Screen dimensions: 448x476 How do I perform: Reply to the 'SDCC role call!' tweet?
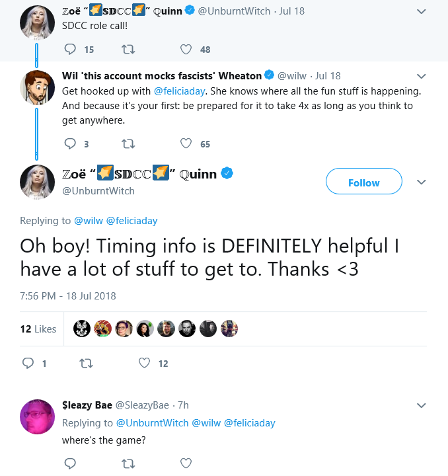pos(70,49)
